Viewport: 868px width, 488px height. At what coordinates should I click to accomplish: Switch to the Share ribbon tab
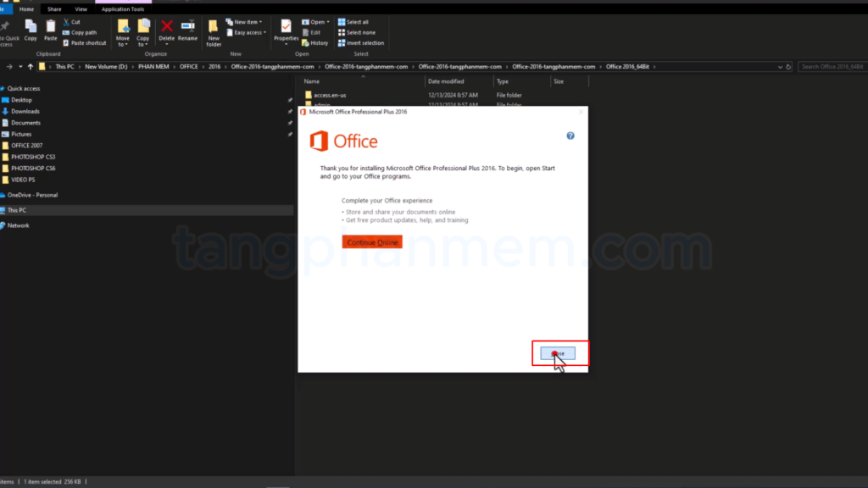54,8
